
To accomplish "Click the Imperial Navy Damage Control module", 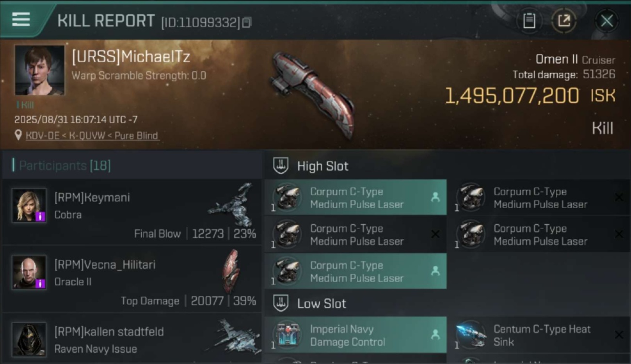I will coord(355,335).
